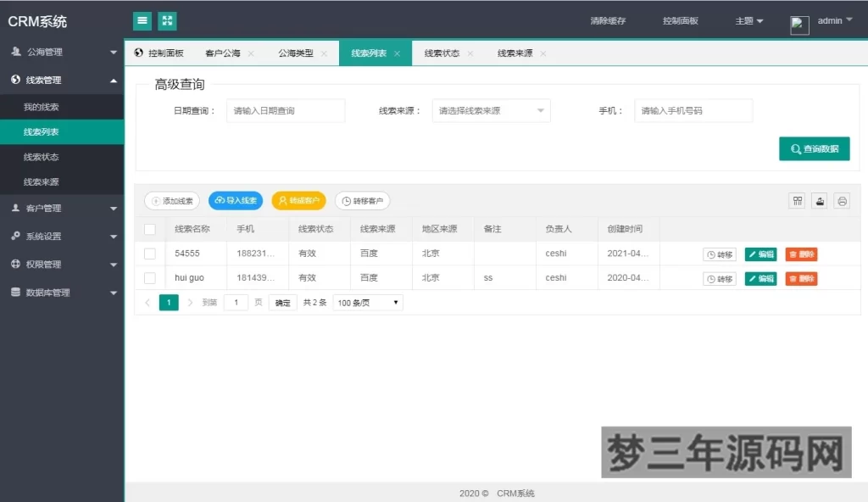Switch to the 线索来源 tab
The height and width of the screenshot is (502, 868).
tap(515, 53)
